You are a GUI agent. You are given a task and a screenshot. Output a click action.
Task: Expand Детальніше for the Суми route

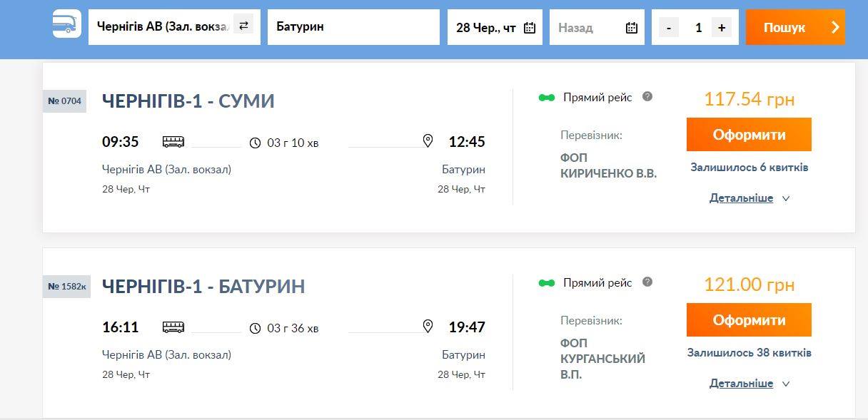741,198
